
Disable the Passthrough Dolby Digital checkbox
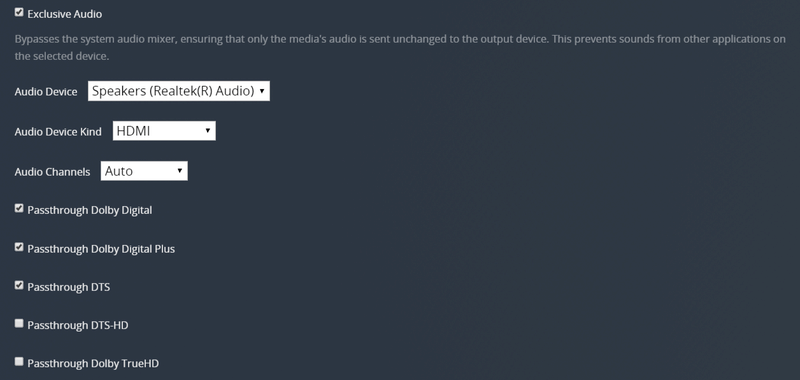pos(19,208)
